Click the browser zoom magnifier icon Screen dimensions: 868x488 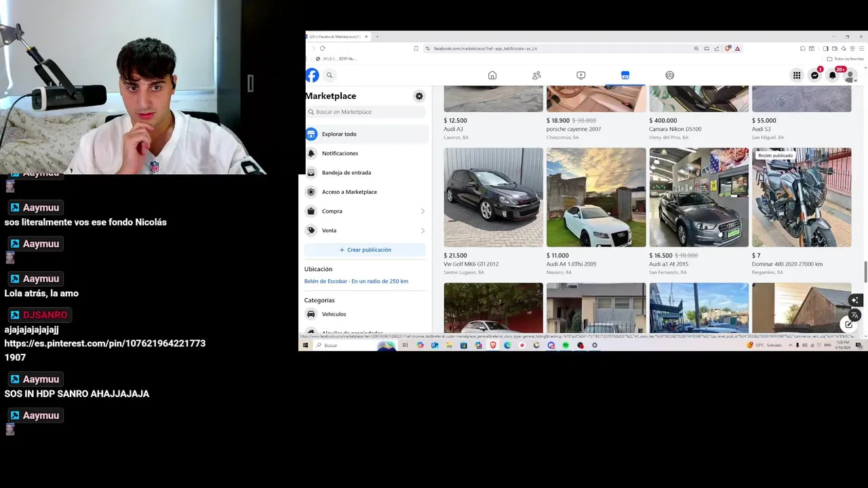696,48
